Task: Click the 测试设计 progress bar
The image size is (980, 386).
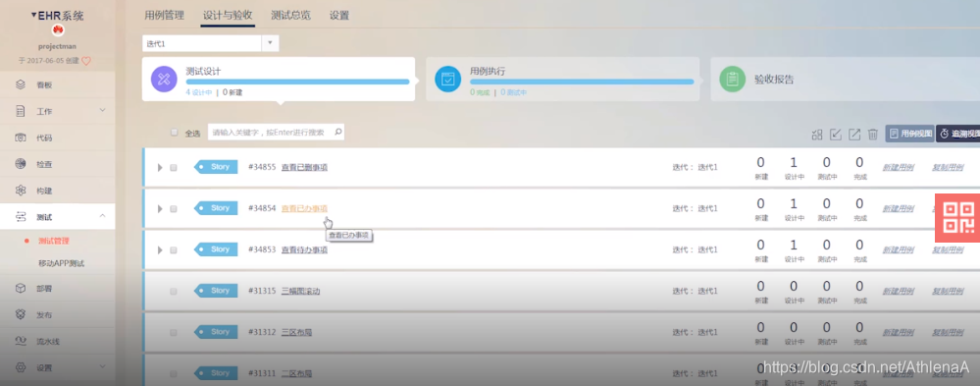Action: click(297, 82)
